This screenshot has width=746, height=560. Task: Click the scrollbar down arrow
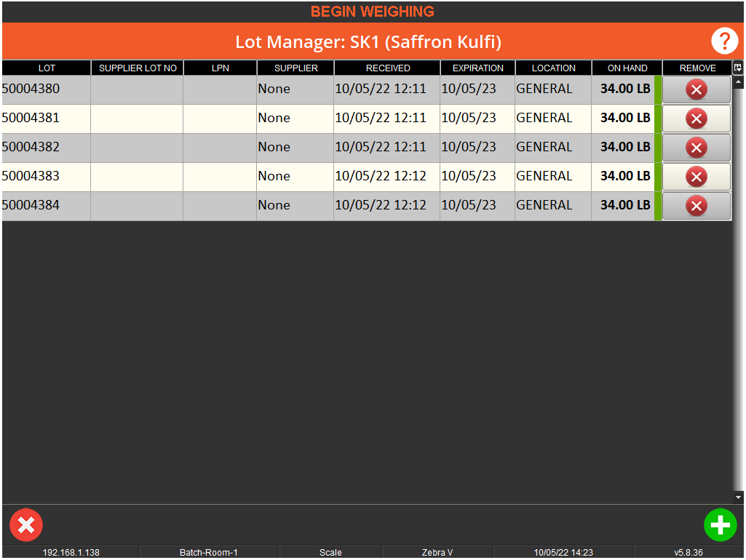tap(739, 497)
